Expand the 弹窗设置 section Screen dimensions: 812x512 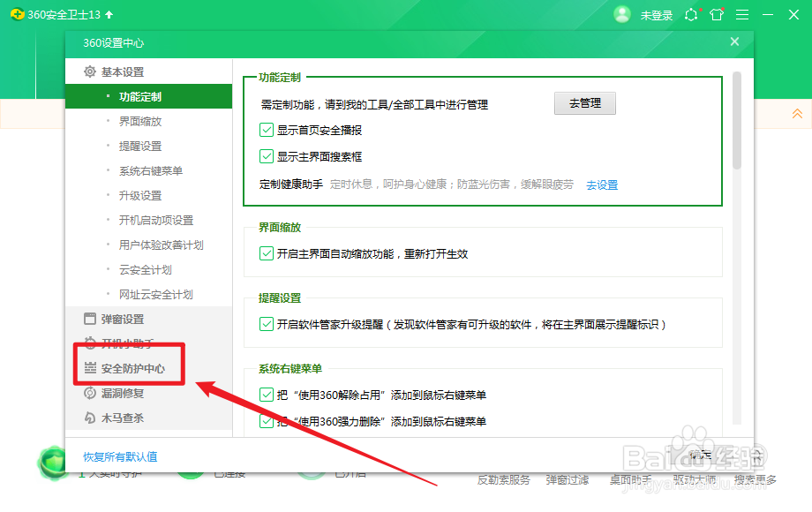[148, 319]
